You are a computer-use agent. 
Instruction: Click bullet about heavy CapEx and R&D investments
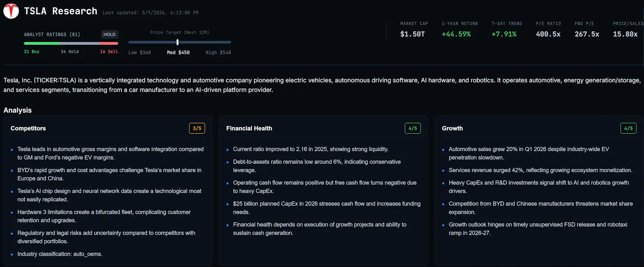coord(539,187)
